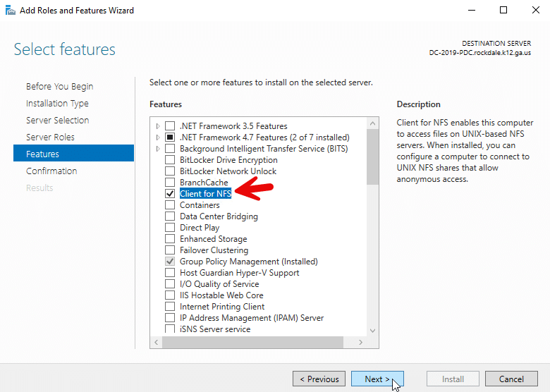Maximize the wizard window
This screenshot has height=392, width=550.
(x=503, y=10)
